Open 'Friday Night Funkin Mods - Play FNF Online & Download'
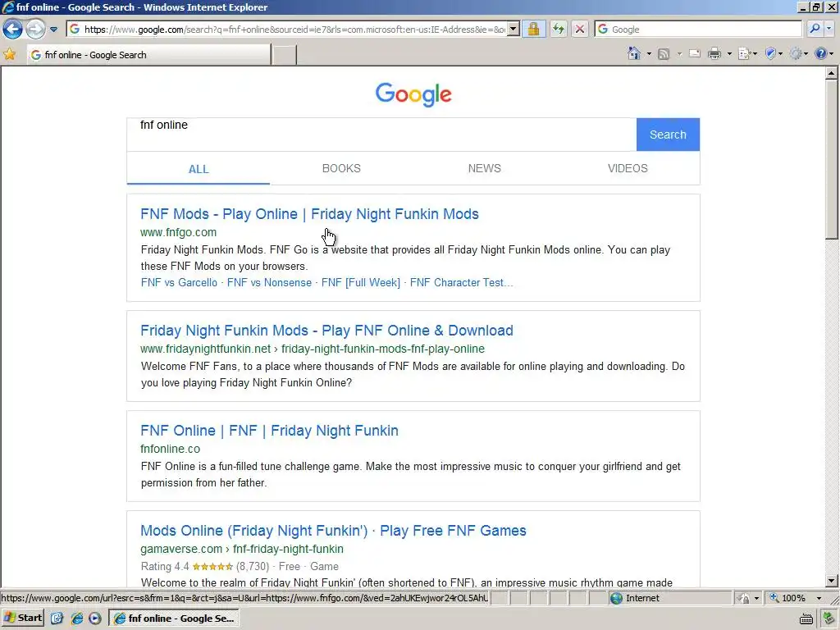The height and width of the screenshot is (630, 840). point(326,331)
